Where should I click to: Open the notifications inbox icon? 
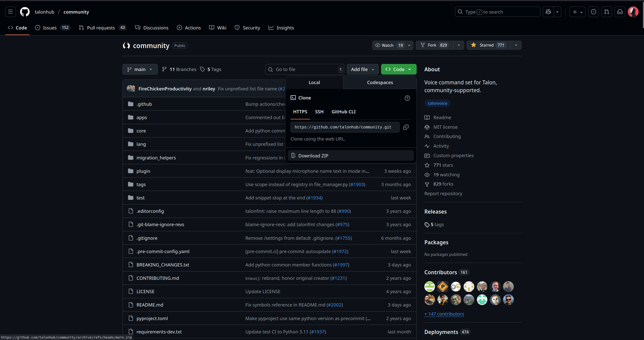click(620, 12)
